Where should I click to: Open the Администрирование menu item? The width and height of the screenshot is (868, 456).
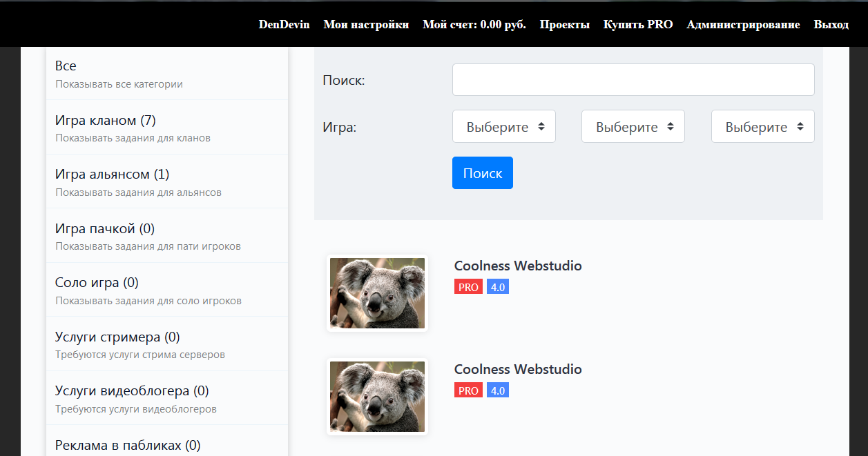pos(743,25)
